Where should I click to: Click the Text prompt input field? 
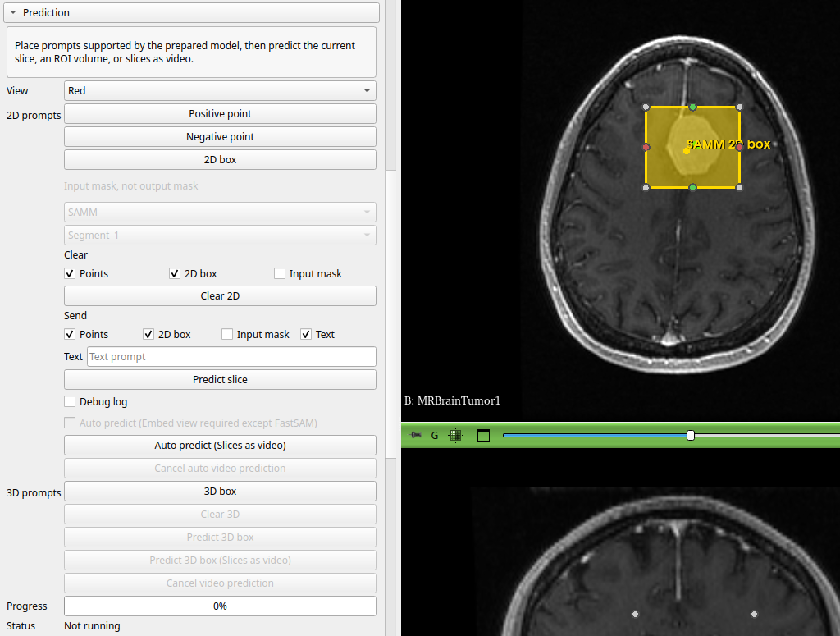click(x=231, y=357)
